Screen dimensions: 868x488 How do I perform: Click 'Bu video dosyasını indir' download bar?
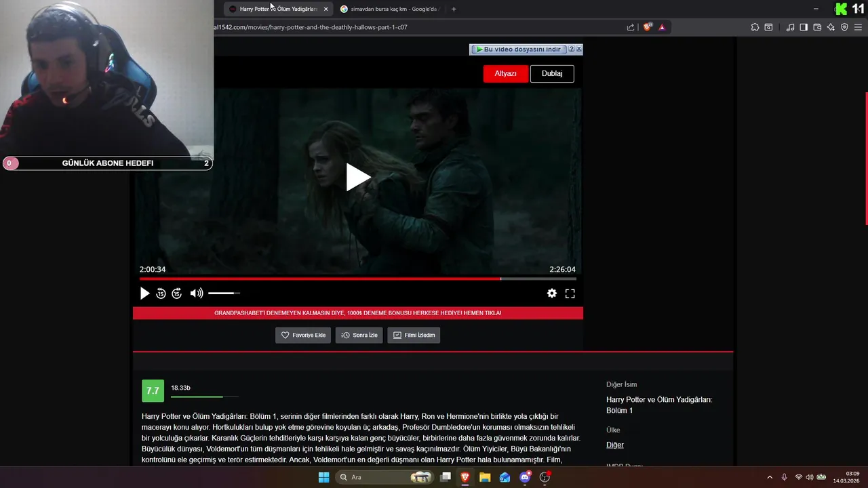click(518, 49)
